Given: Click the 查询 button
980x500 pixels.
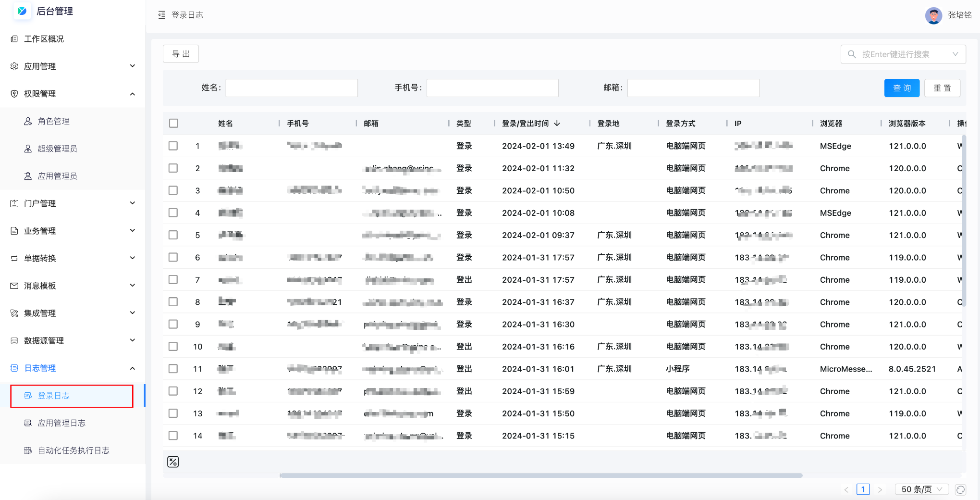Looking at the screenshot, I should 901,88.
